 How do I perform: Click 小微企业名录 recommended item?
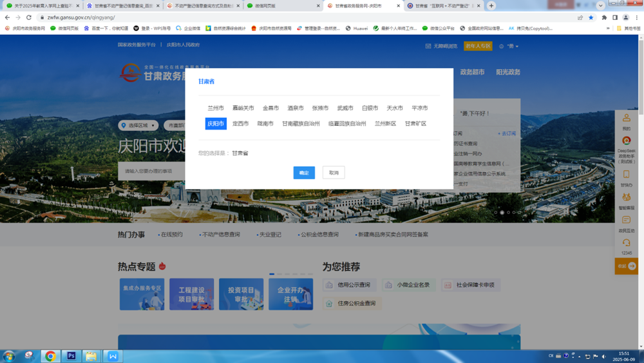409,285
